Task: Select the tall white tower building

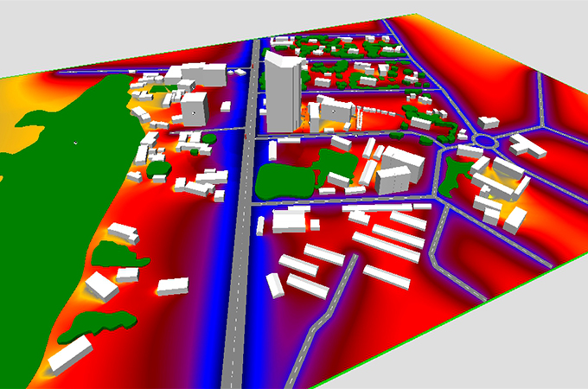Action: click(281, 91)
